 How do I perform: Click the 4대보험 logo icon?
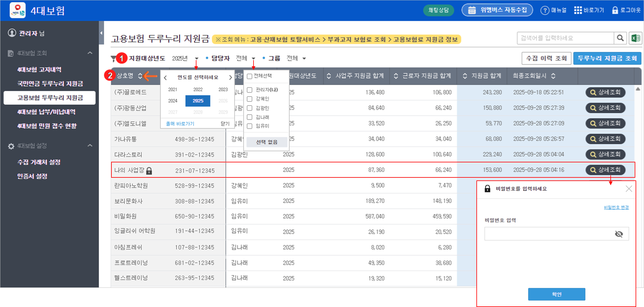coord(17,10)
